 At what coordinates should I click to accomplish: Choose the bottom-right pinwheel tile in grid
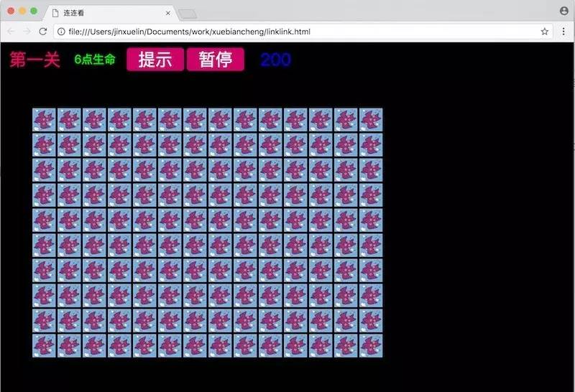[x=371, y=346]
